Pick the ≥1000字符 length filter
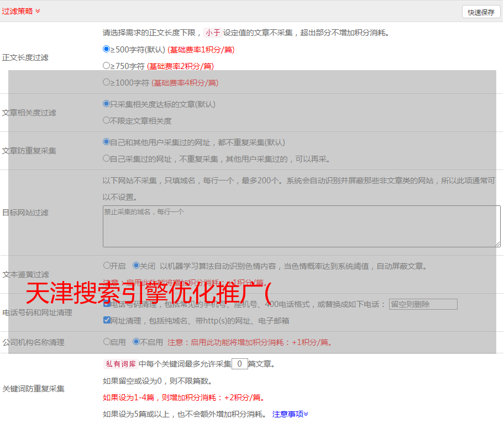The width and height of the screenshot is (504, 424). click(x=107, y=82)
